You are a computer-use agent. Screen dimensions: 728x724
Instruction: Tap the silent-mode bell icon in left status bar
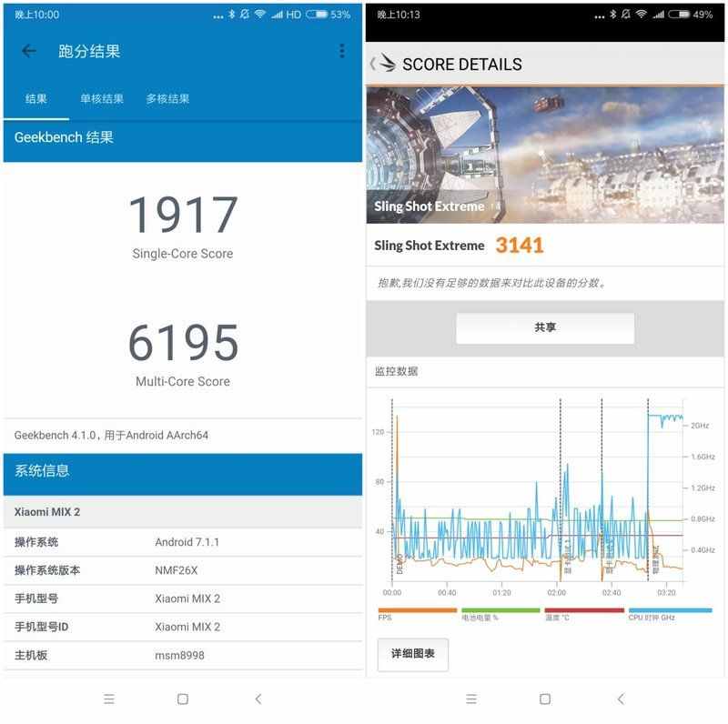coord(245,15)
